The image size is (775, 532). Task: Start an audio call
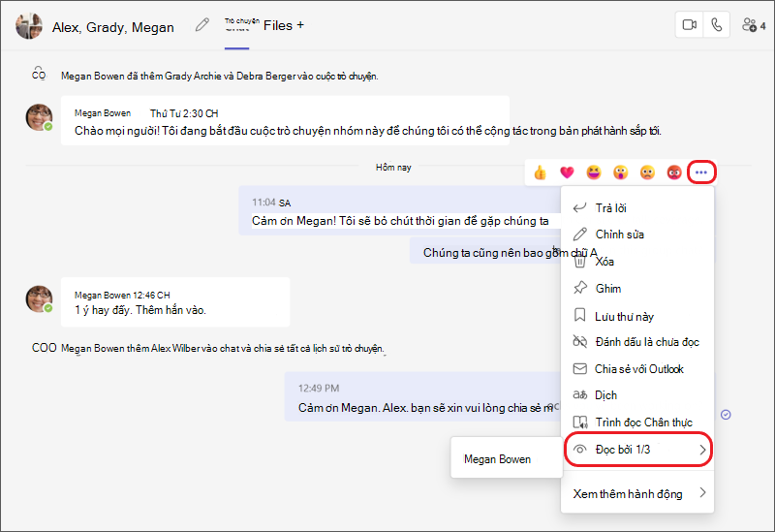click(x=716, y=25)
